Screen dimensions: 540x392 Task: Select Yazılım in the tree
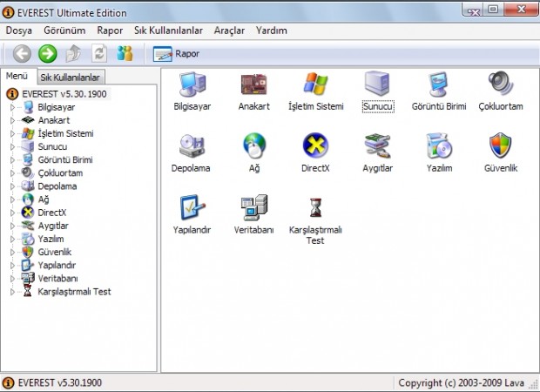(x=51, y=239)
